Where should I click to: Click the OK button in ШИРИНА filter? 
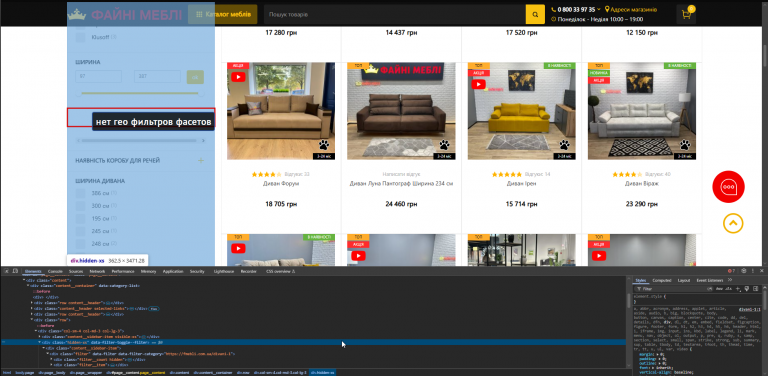tap(195, 77)
